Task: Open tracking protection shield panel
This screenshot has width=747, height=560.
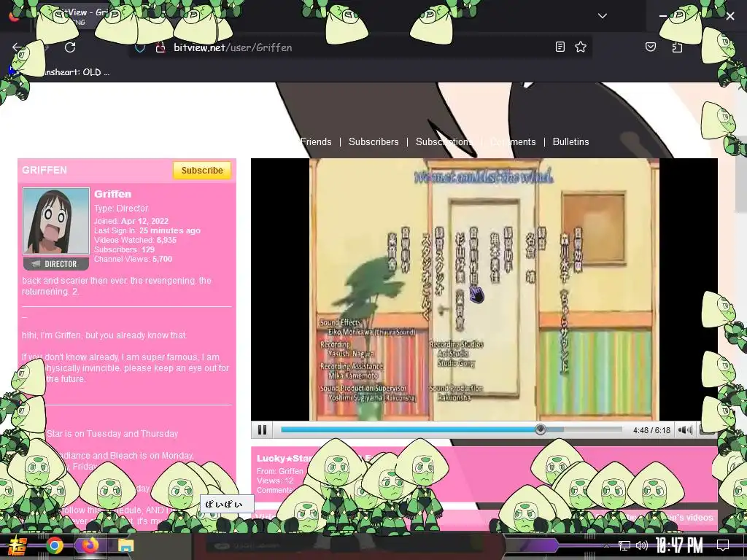Action: [x=139, y=47]
